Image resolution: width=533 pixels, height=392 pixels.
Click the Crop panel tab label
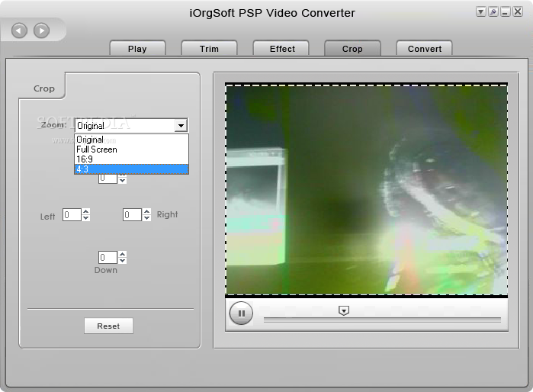(x=44, y=88)
